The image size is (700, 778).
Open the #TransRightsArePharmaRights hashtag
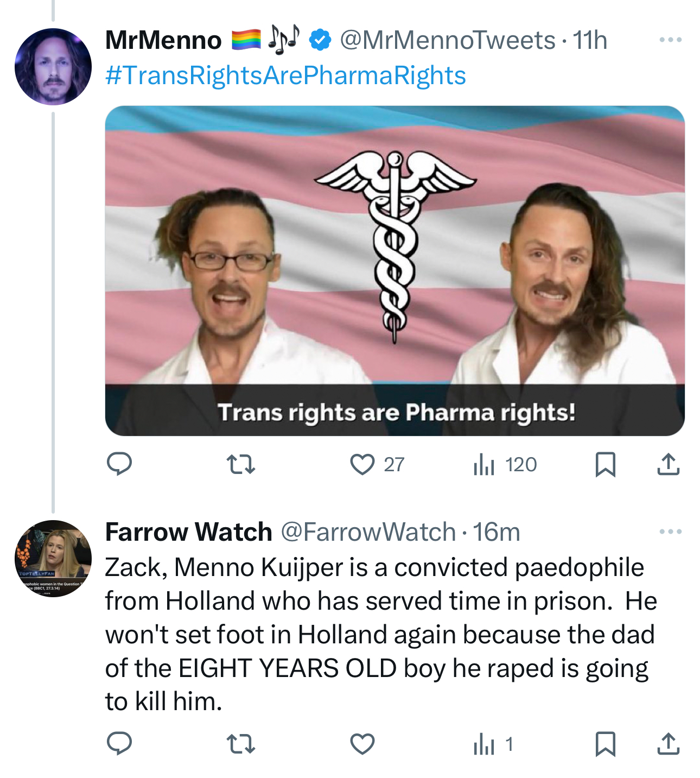pos(285,75)
